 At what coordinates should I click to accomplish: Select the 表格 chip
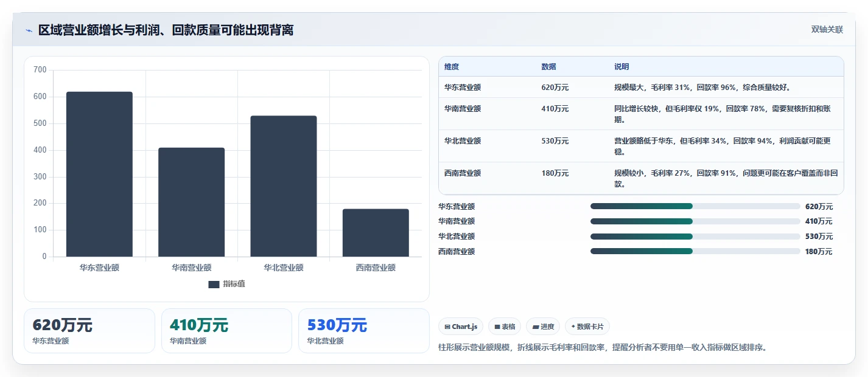[x=505, y=327]
